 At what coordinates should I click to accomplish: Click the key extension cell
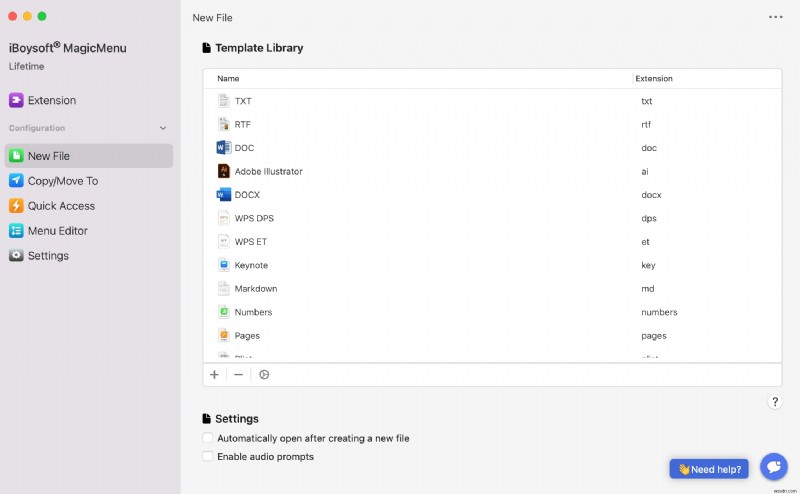tap(648, 265)
